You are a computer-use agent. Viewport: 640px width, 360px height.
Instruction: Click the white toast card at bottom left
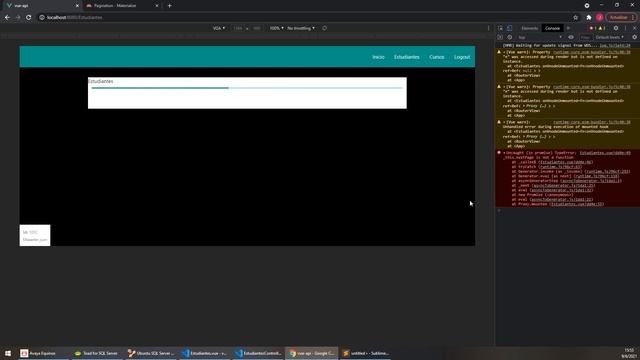coord(35,235)
